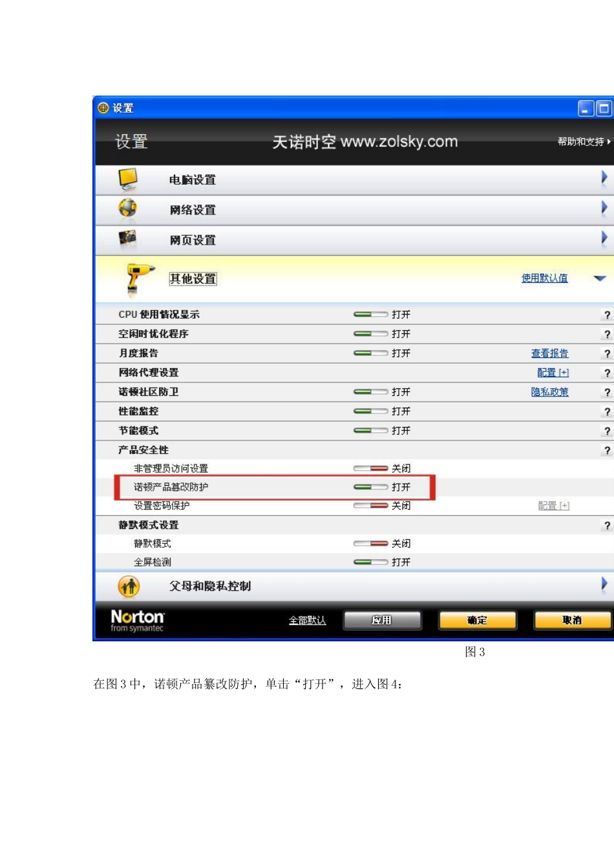Select 网页设置 category
Image resolution: width=614 pixels, height=868 pixels.
193,240
